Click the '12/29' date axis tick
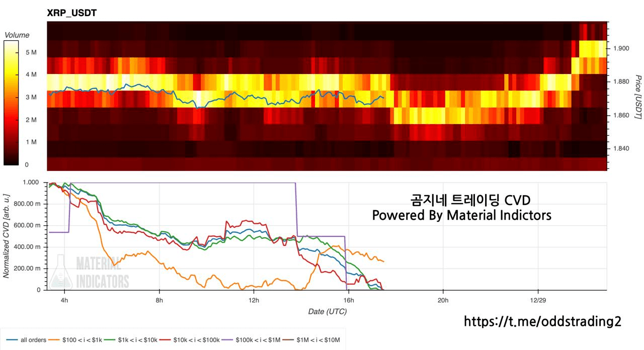Image resolution: width=644 pixels, height=350 pixels. [x=538, y=300]
